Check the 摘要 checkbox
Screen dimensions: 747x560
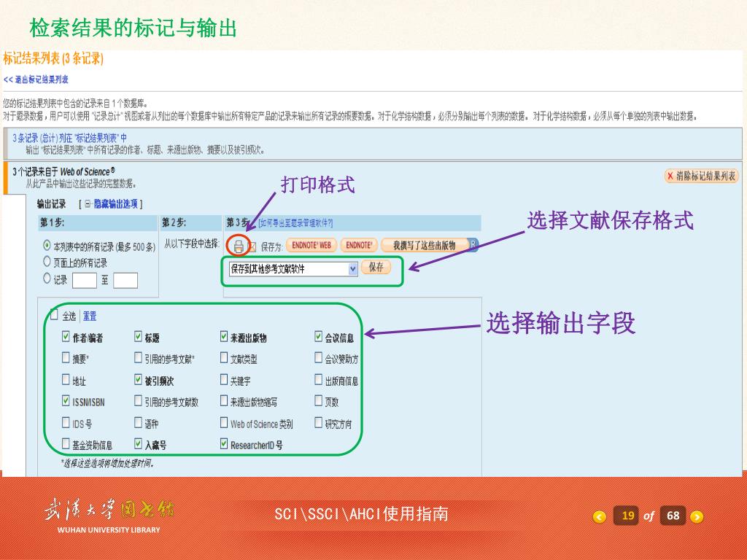pyautogui.click(x=66, y=357)
